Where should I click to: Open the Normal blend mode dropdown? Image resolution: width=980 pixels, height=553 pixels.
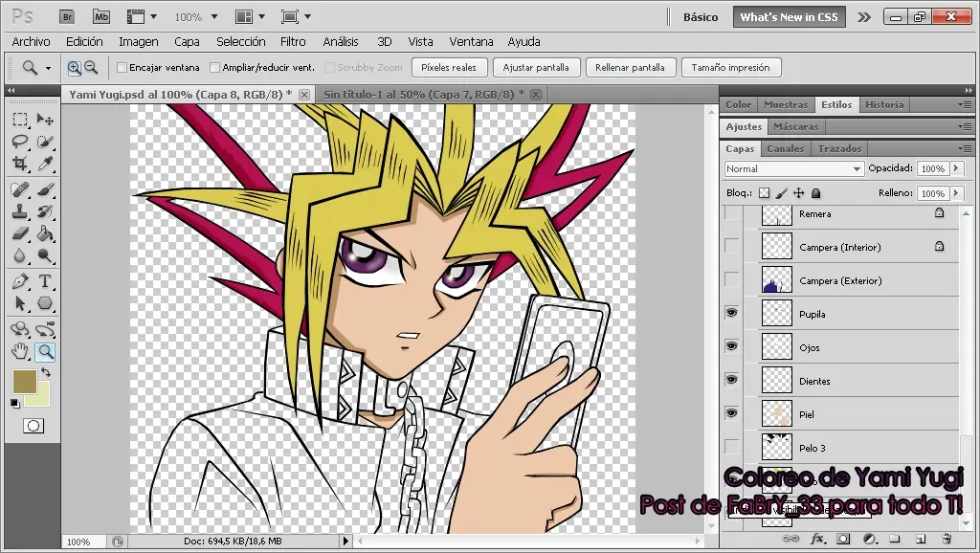tap(793, 168)
